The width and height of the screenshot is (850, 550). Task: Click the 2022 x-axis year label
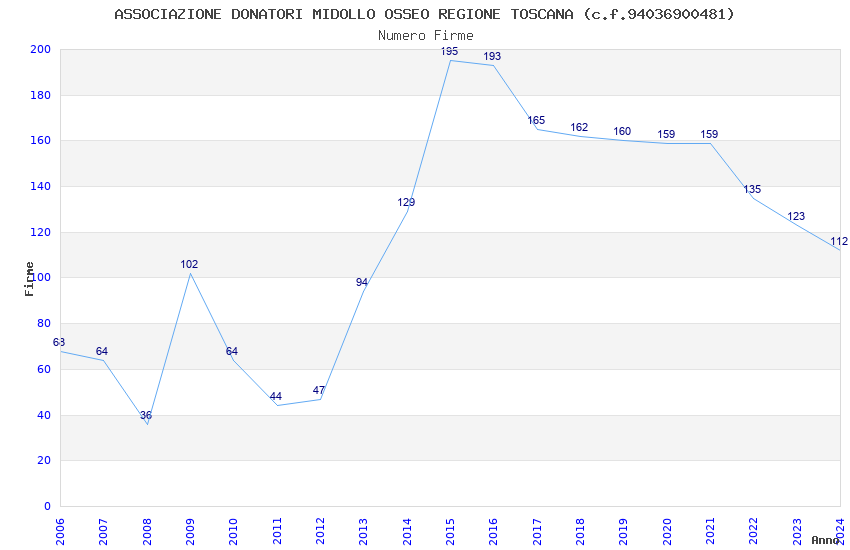(754, 532)
